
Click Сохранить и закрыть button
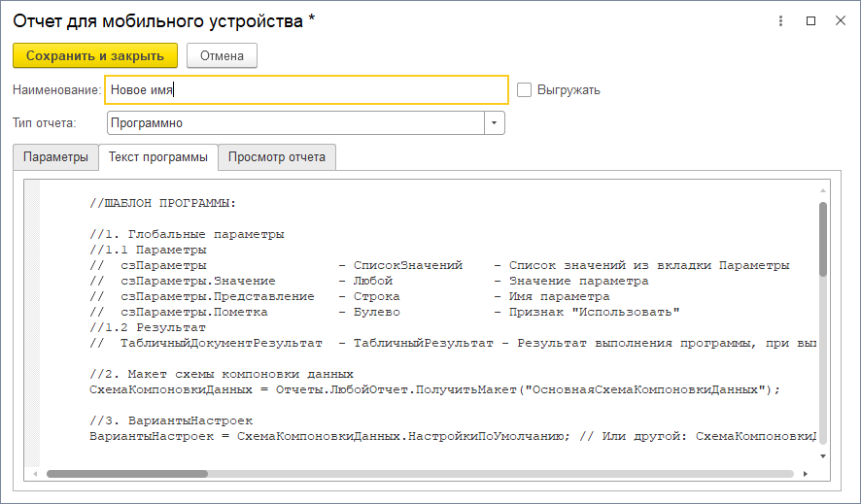click(x=95, y=55)
